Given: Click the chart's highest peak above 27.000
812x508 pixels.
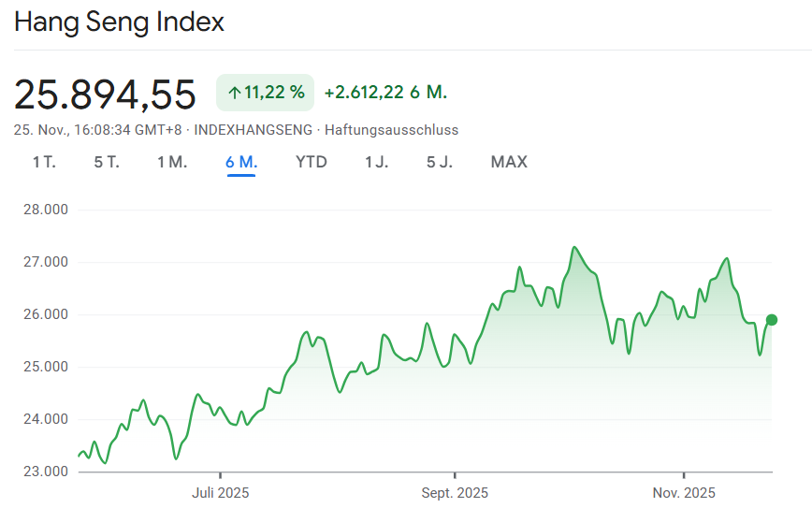Looking at the screenshot, I should tap(573, 248).
